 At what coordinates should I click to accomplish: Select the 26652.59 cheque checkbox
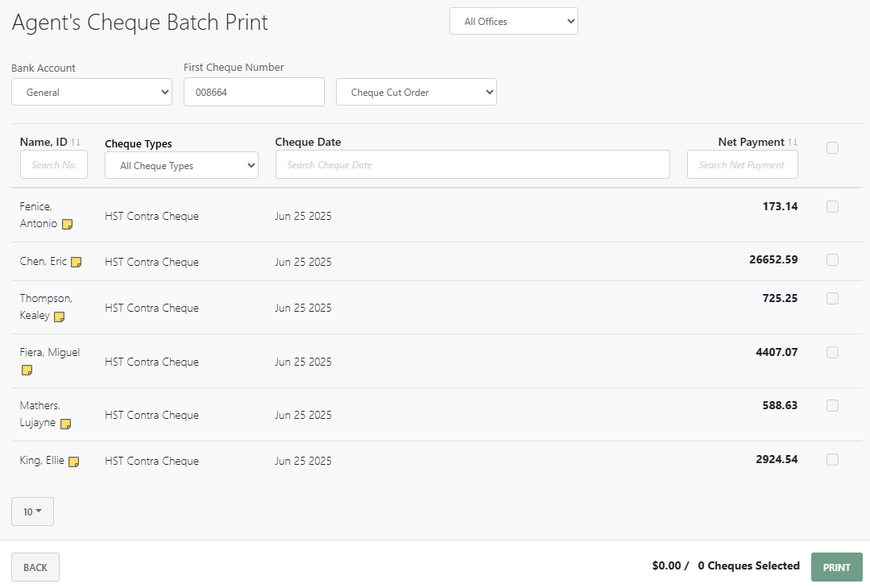click(x=832, y=259)
